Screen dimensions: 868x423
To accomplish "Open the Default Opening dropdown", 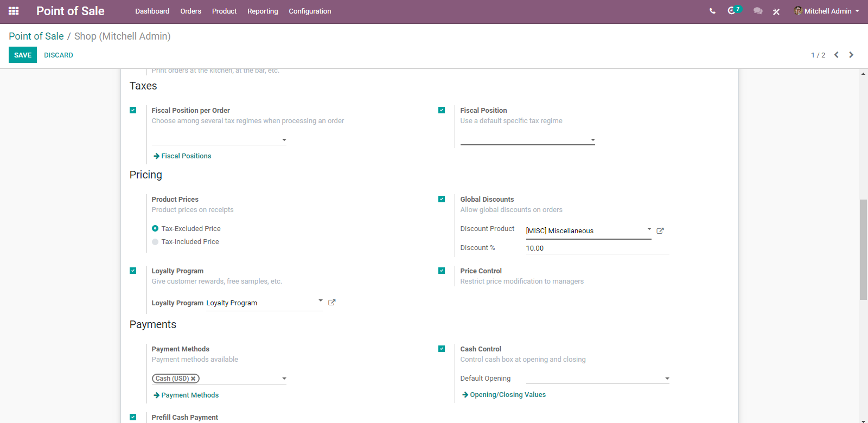I will [597, 378].
